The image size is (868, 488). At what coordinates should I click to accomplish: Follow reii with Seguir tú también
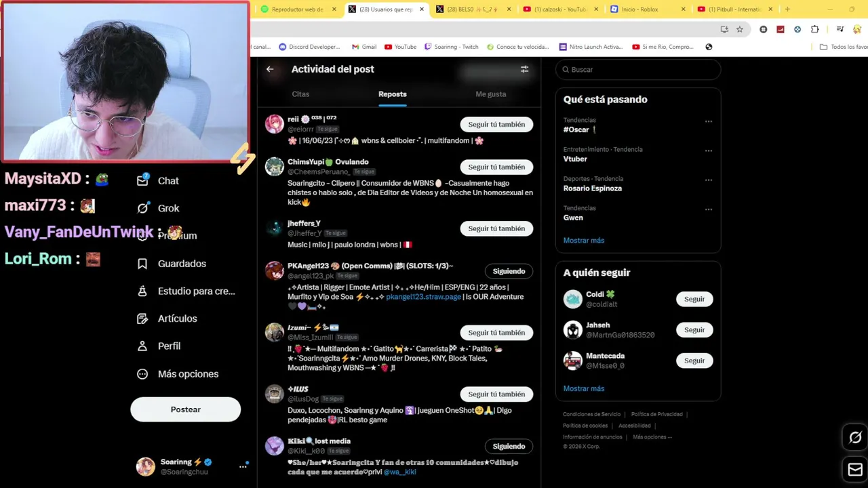tap(496, 125)
